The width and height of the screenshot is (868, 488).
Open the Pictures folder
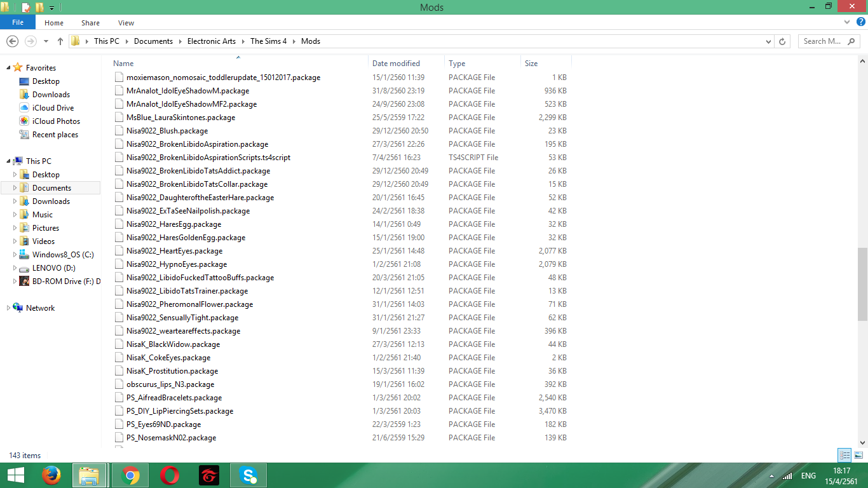[x=46, y=228]
